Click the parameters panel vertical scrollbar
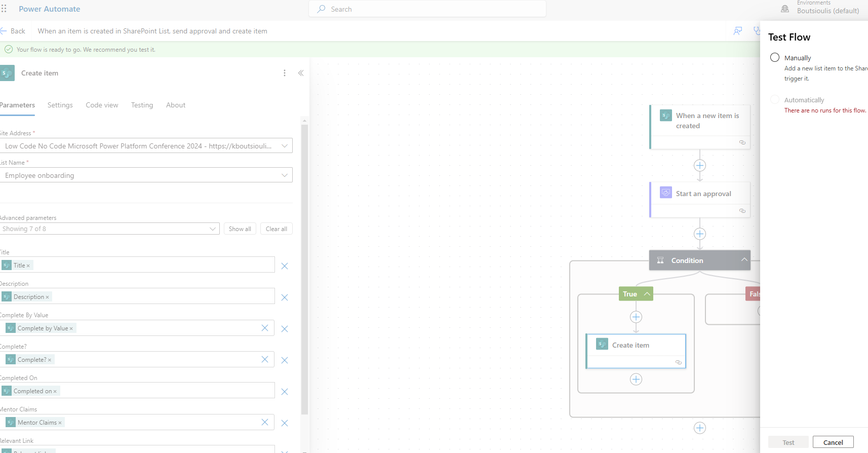Viewport: 868px width, 453px height. pyautogui.click(x=304, y=269)
